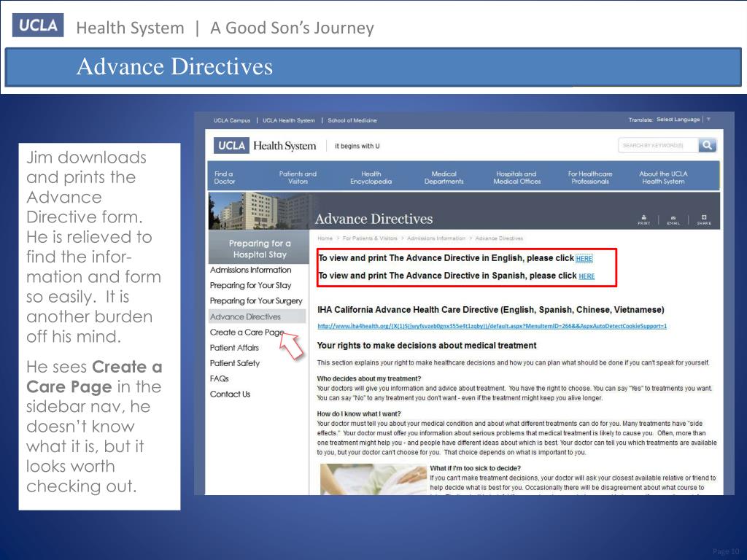
Task: Click the Email icon in page header
Action: 673,219
